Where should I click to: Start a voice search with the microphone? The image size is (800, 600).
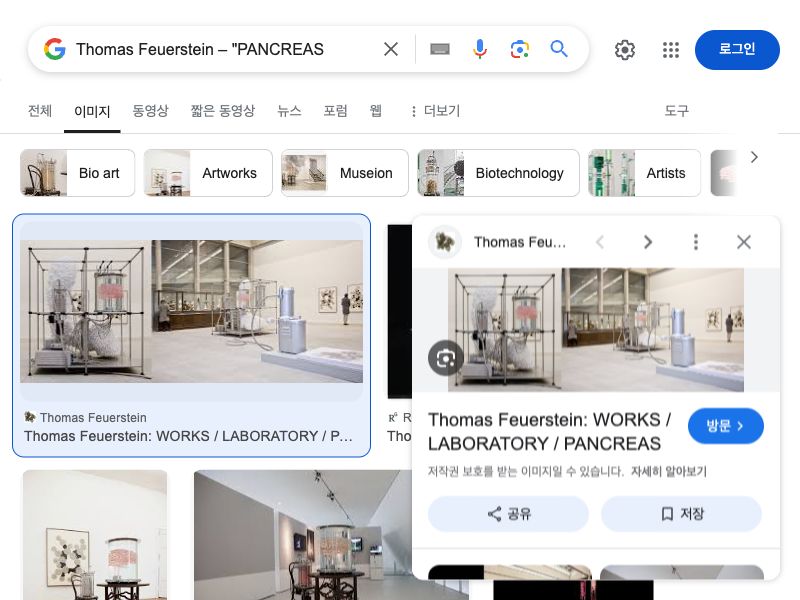click(480, 49)
